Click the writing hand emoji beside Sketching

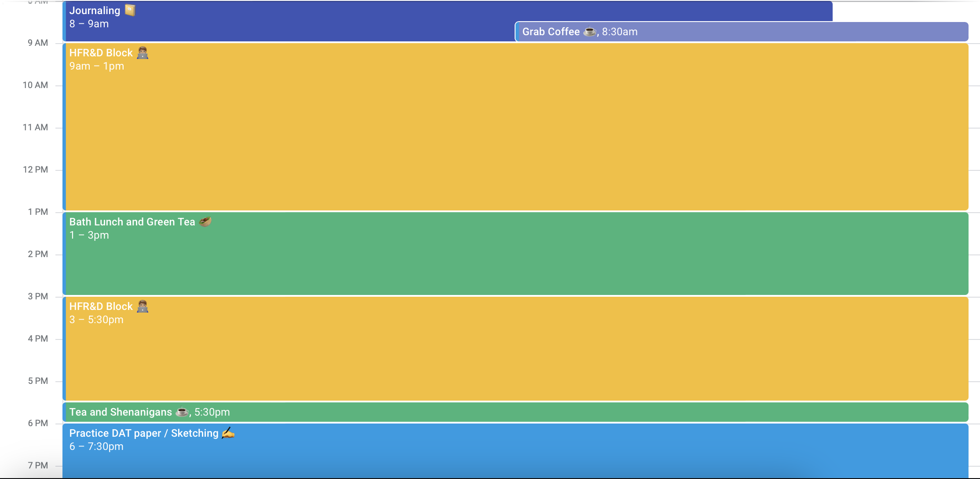pos(228,433)
